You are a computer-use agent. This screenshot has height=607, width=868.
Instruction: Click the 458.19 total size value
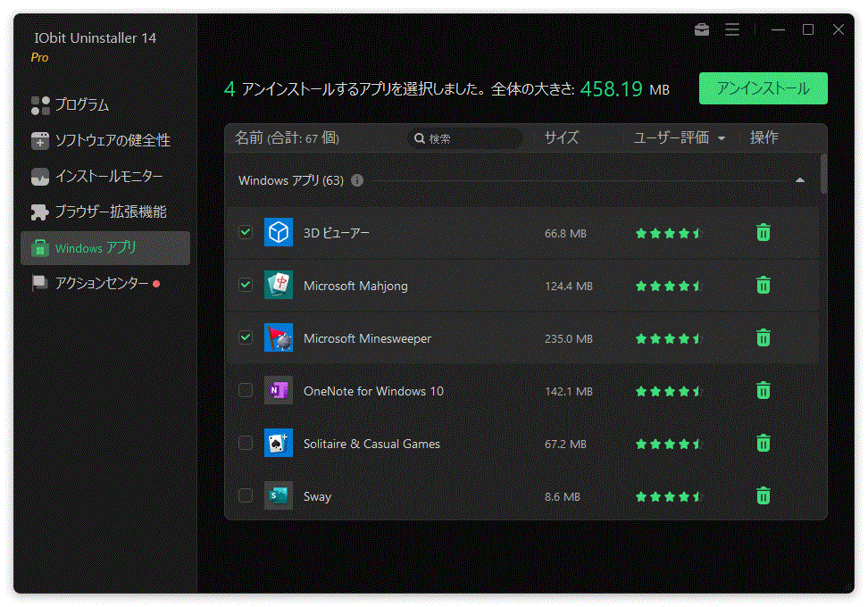(611, 89)
